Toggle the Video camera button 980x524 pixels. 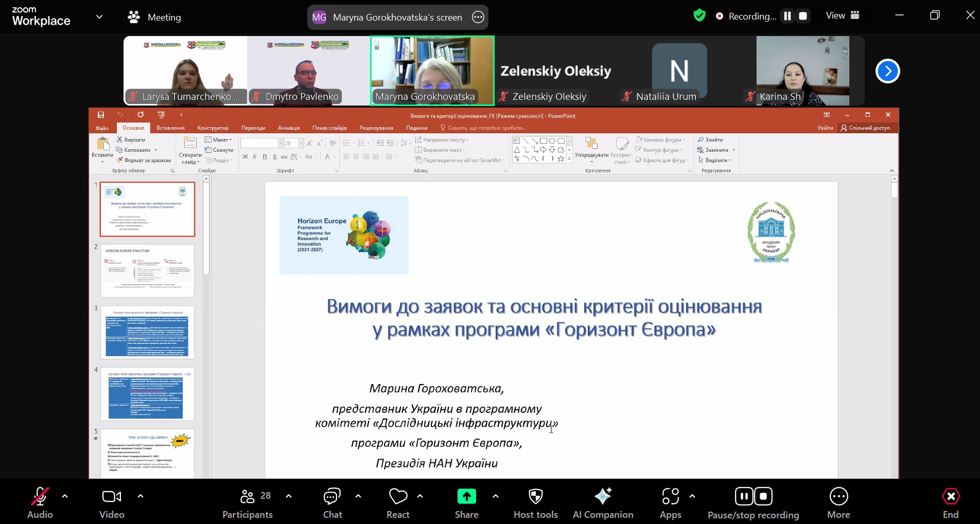pyautogui.click(x=112, y=497)
